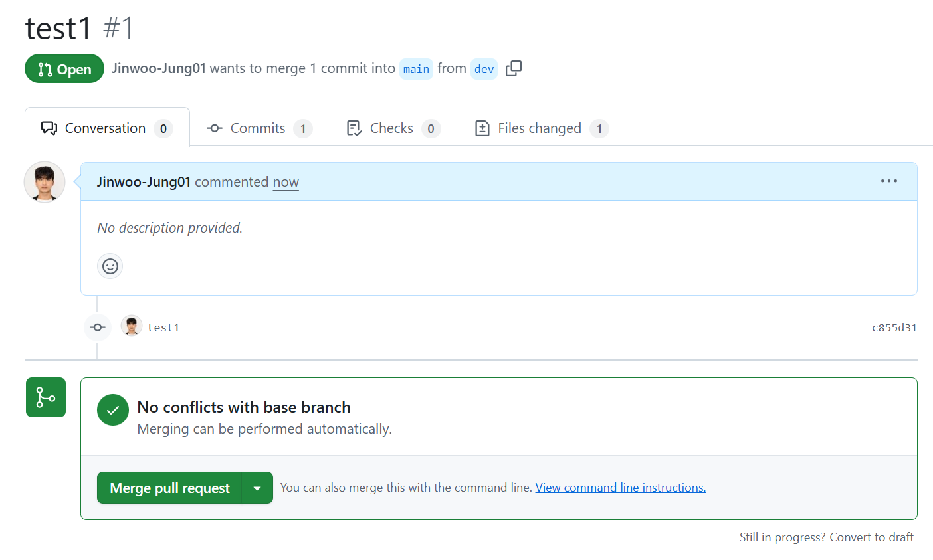Click Jinwoo-Jung01 in the merge summary line
933x560 pixels.
[159, 68]
